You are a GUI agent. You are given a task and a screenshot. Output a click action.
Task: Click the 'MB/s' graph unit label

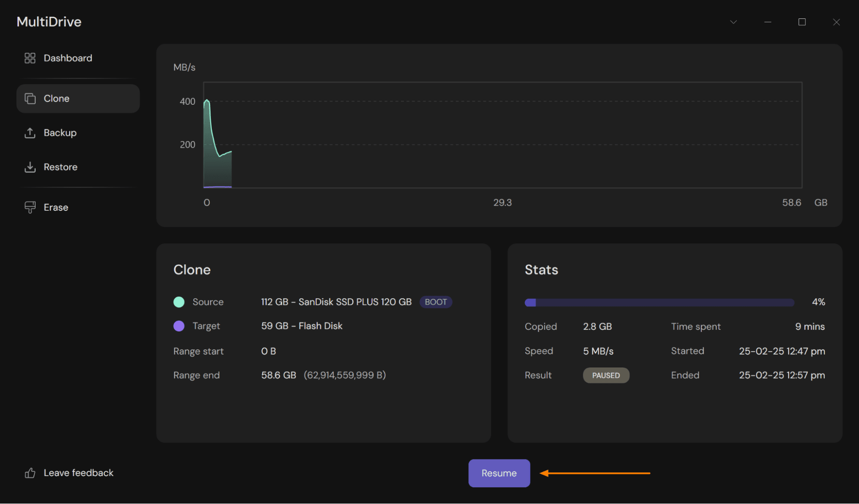coord(184,67)
